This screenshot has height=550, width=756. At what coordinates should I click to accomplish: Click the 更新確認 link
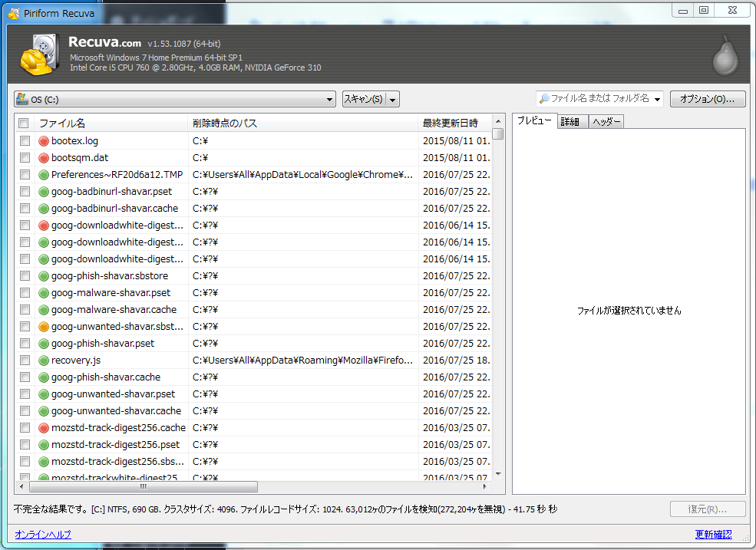click(x=713, y=534)
